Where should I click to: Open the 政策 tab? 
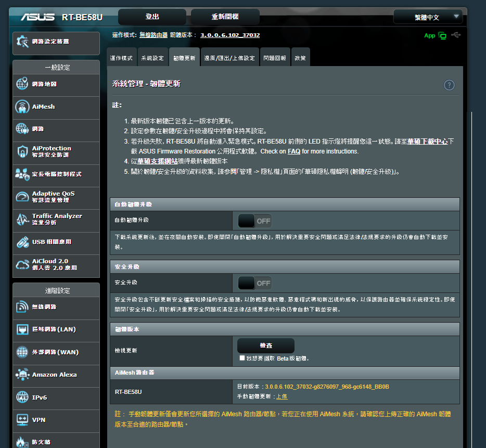coord(300,58)
